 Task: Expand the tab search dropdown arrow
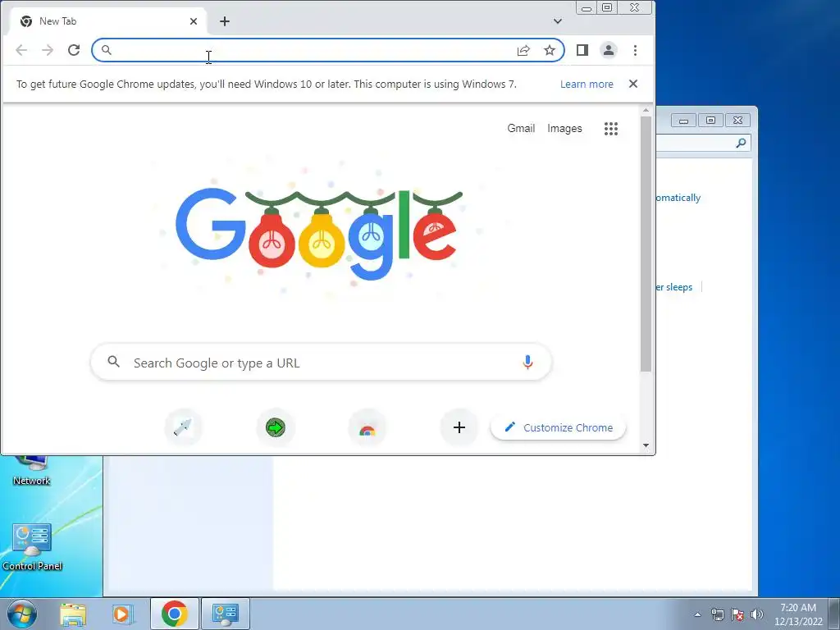tap(558, 21)
